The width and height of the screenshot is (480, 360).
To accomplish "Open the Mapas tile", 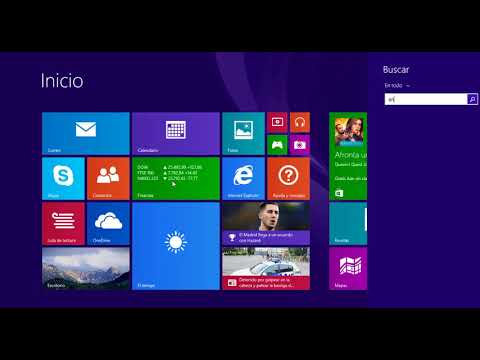I will point(348,269).
